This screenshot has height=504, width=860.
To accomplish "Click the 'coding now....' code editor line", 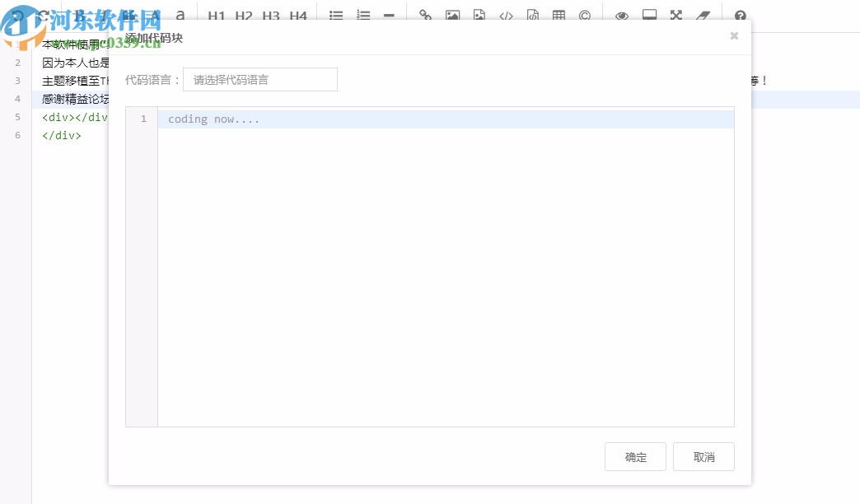I will [446, 119].
